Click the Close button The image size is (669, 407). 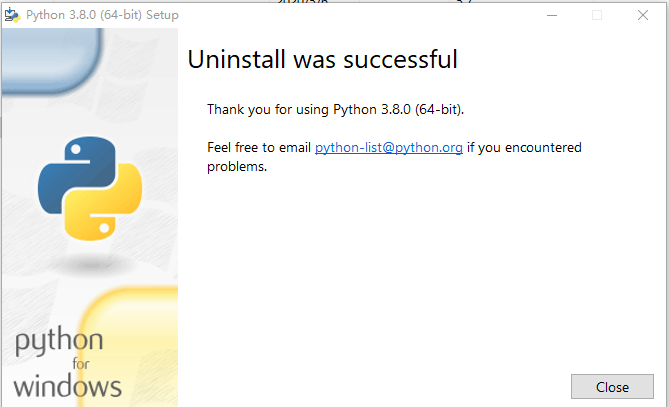pyautogui.click(x=612, y=387)
